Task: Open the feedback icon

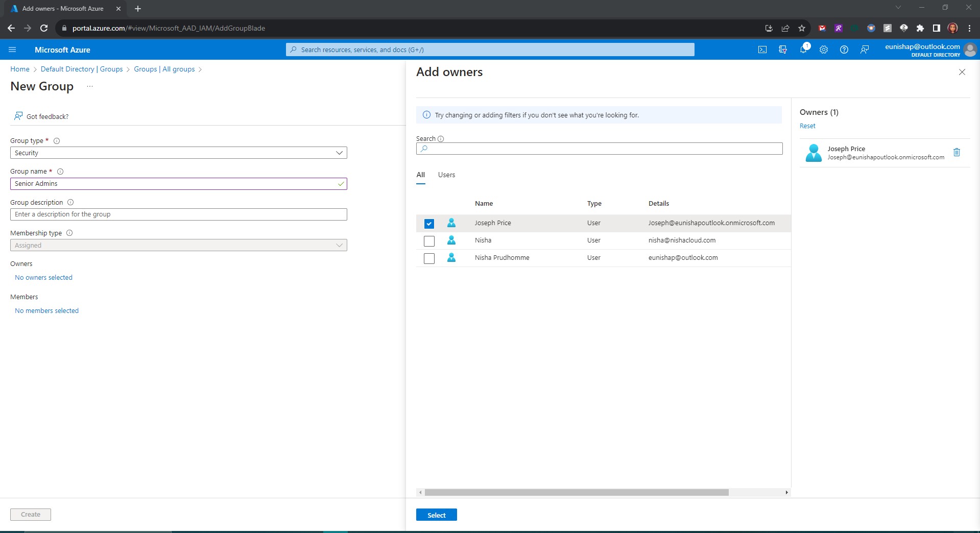Action: point(864,50)
